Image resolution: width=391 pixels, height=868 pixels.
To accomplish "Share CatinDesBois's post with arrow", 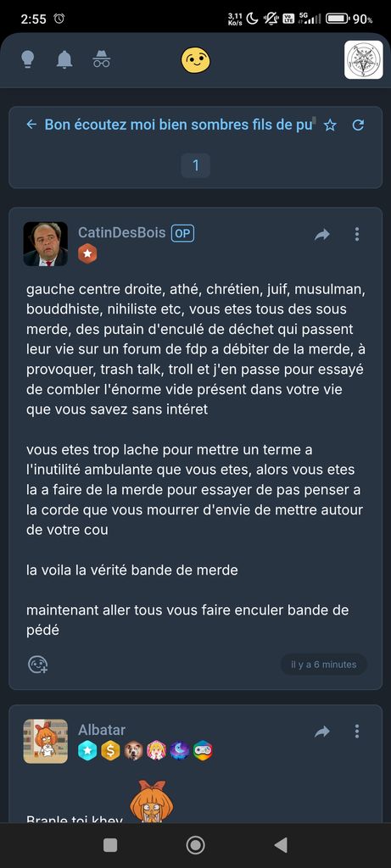I will tap(321, 234).
